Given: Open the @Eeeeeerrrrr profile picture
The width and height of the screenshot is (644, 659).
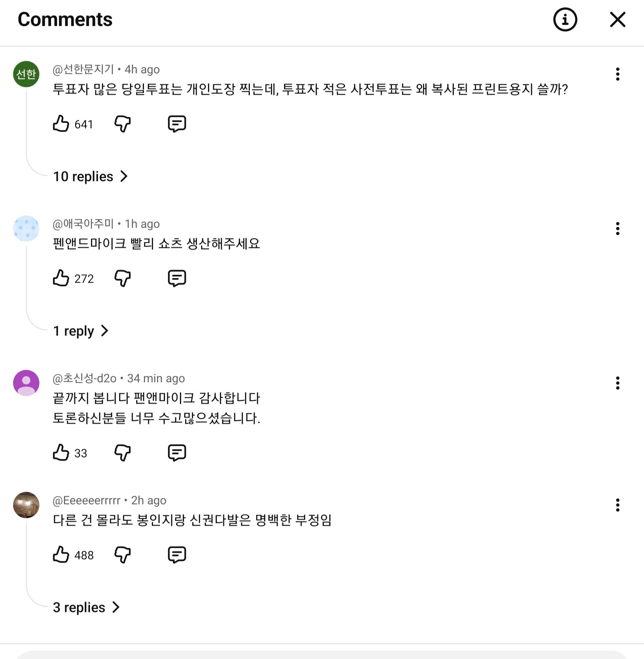Looking at the screenshot, I should point(26,505).
